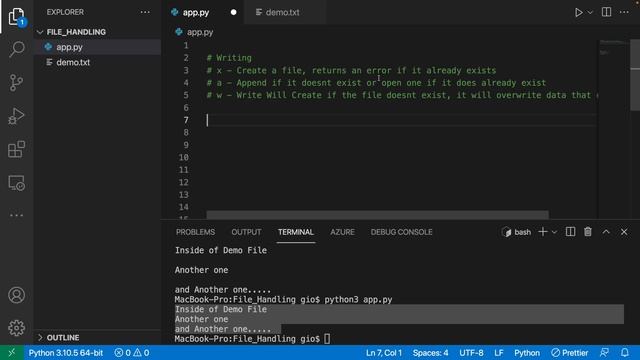640x360 pixels.
Task: Open editor more actions menu
Action: 624,12
